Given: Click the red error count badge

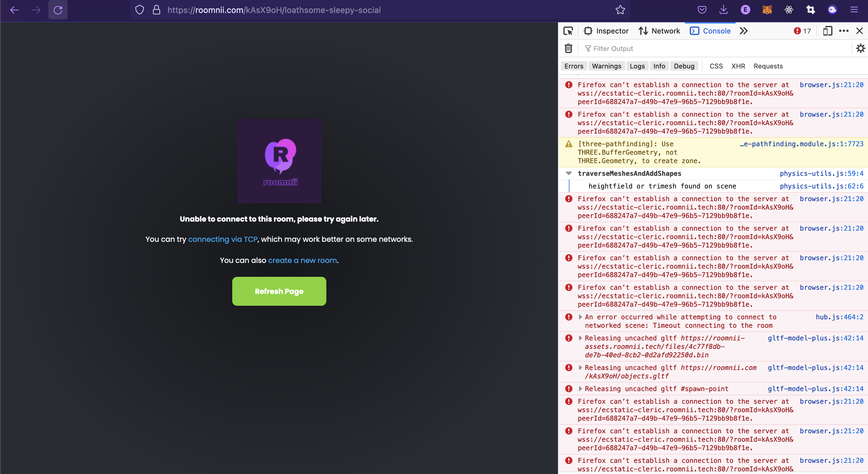Looking at the screenshot, I should 802,31.
